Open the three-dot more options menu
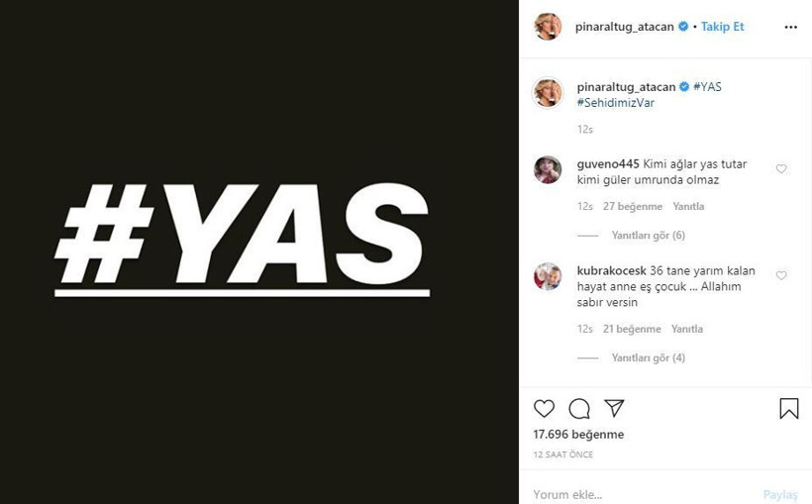The image size is (812, 504). (791, 27)
